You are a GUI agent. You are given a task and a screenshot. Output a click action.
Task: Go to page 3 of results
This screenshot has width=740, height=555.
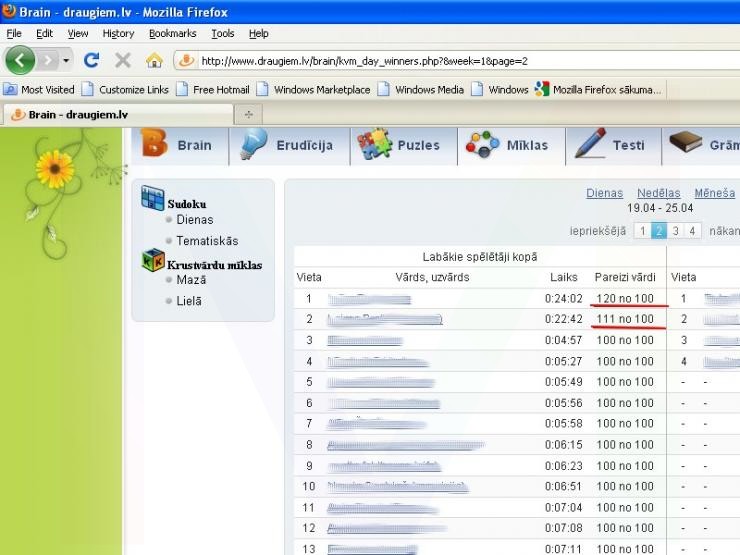(x=676, y=231)
